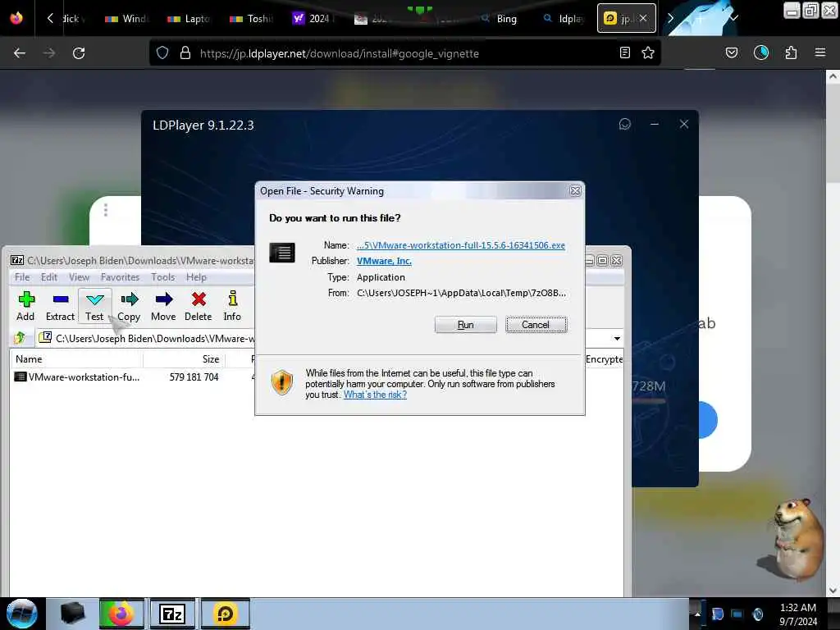Screen dimensions: 840x630
Task: Open the Firefox hamburger application menu
Action: tap(820, 53)
